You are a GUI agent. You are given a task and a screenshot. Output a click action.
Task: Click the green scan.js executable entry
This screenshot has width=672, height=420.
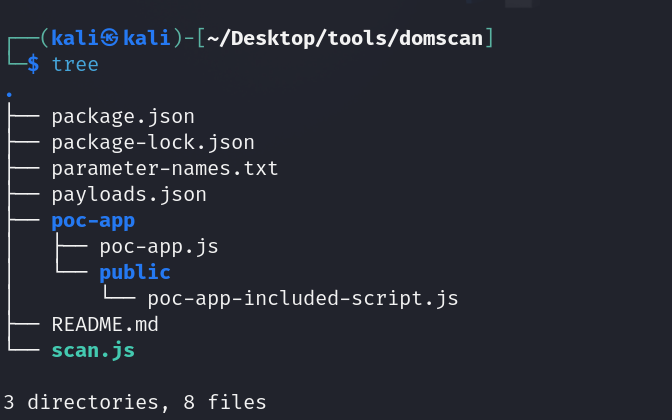[92, 350]
